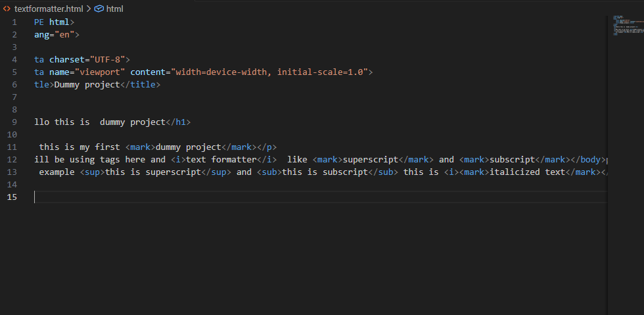This screenshot has height=315, width=644.
Task: Click line number 4 in gutter
Action: tap(14, 60)
